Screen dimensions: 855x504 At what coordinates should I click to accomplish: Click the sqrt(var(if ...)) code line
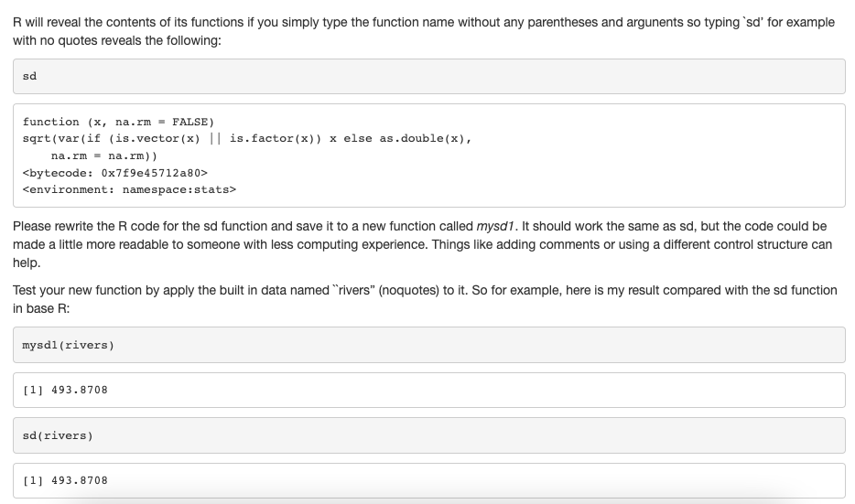pos(247,138)
